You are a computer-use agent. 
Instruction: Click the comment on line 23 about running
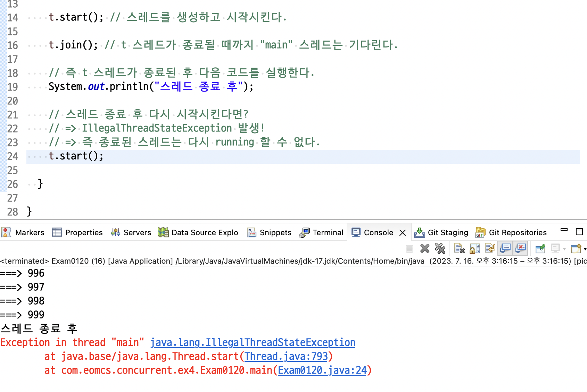(184, 142)
